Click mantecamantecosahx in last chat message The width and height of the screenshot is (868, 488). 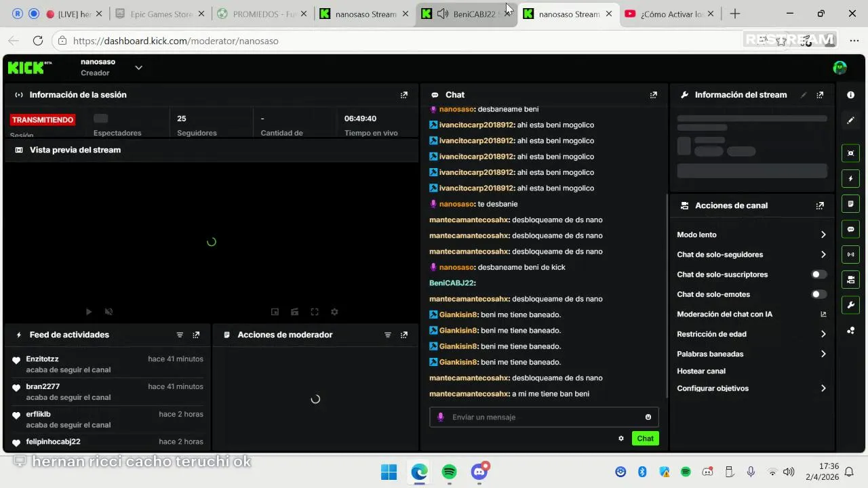point(469,394)
